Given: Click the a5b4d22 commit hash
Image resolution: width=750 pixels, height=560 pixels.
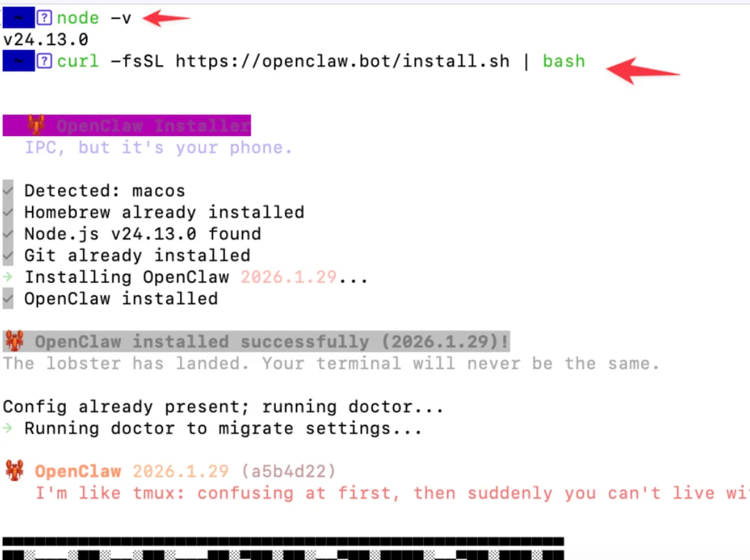Looking at the screenshot, I should click(x=289, y=471).
